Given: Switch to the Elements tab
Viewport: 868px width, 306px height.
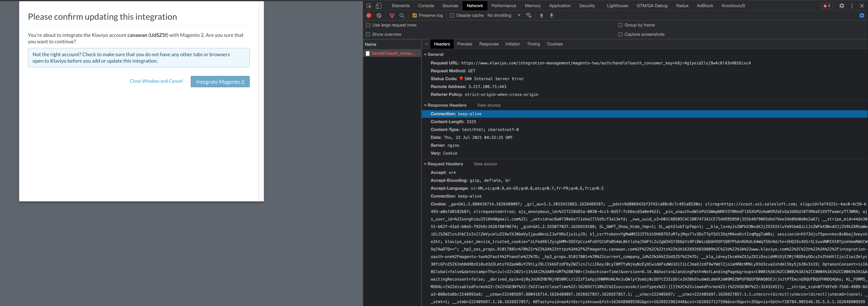Looking at the screenshot, I should click(401, 6).
